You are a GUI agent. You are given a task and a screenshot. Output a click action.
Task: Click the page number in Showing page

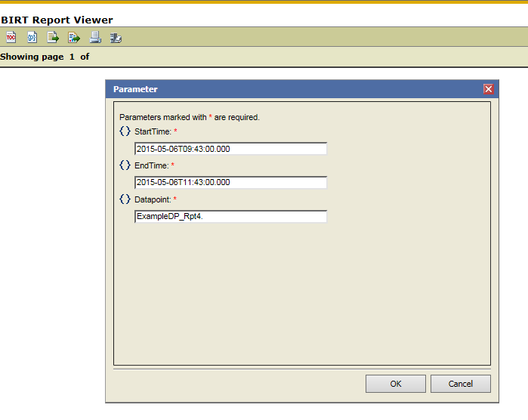tap(73, 57)
